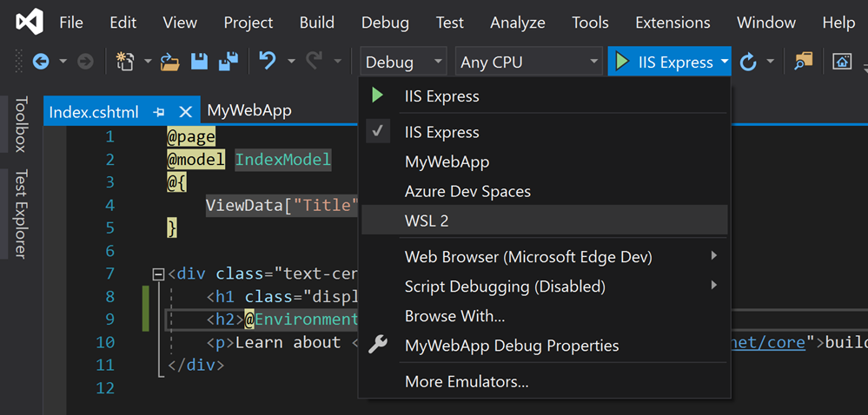Open the IIS Express launch dropdown arrow

coord(726,62)
